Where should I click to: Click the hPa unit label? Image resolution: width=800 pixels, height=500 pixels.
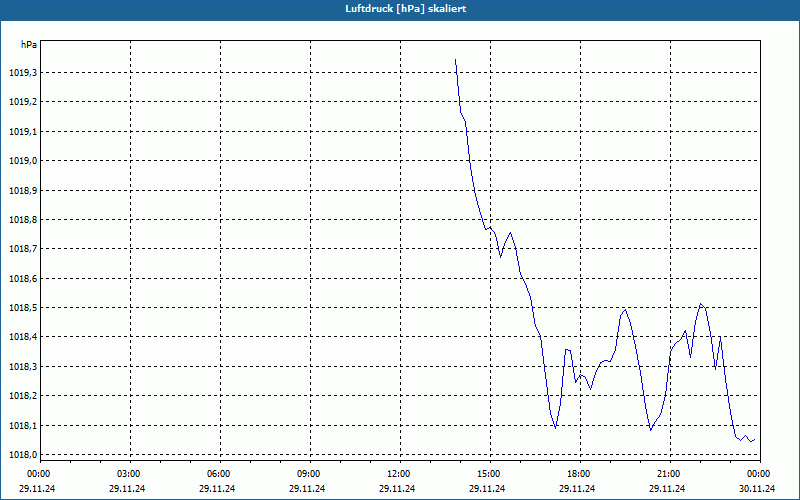tap(29, 45)
